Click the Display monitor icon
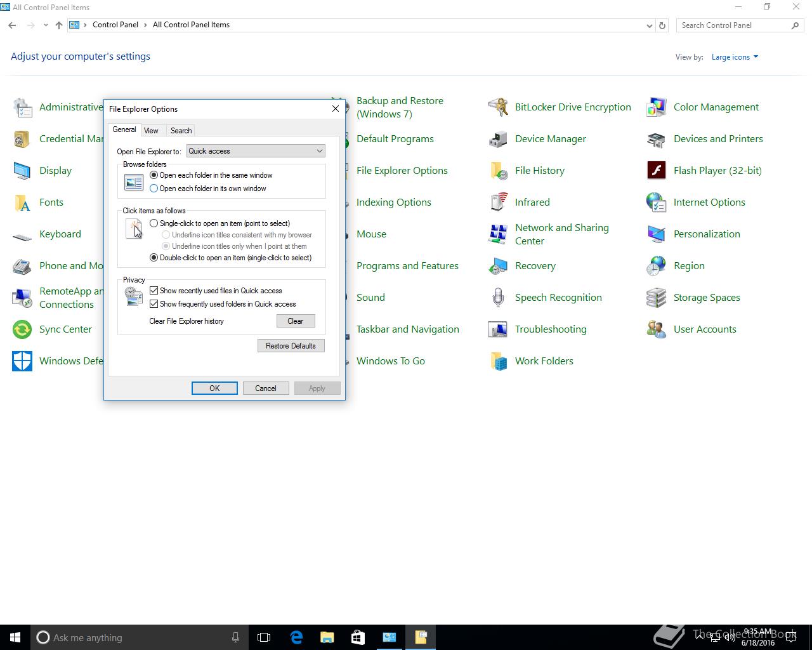The height and width of the screenshot is (650, 812). pyautogui.click(x=22, y=171)
